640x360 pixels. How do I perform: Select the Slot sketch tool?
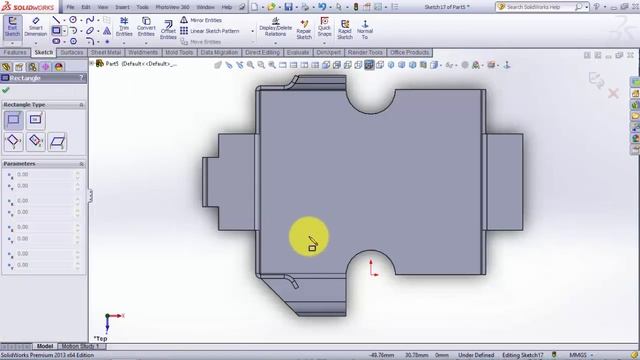[x=56, y=41]
